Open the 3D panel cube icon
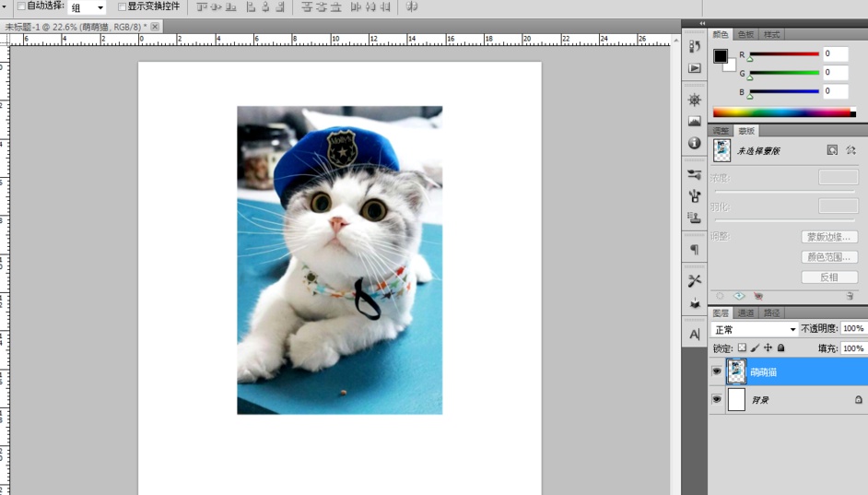868x495 pixels. click(694, 303)
